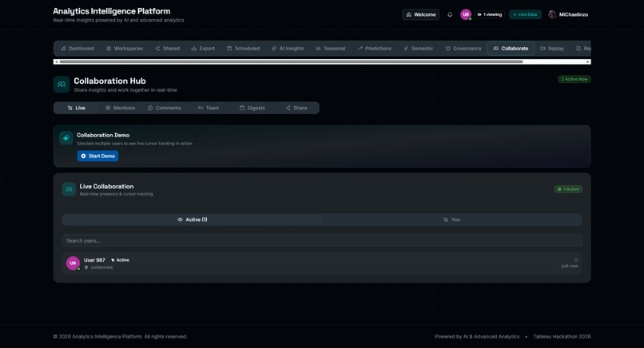Click scrollbar left arrow
644x348 pixels.
click(56, 61)
